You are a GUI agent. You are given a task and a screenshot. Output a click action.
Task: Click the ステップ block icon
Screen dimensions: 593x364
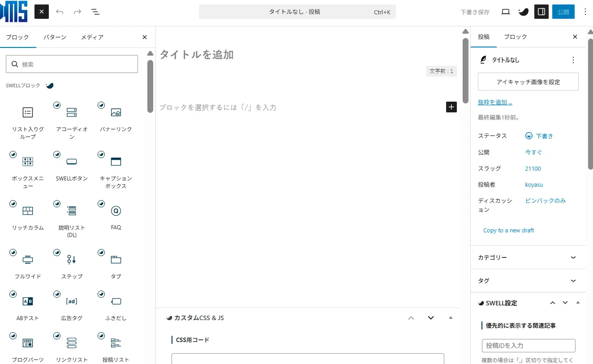(71, 260)
